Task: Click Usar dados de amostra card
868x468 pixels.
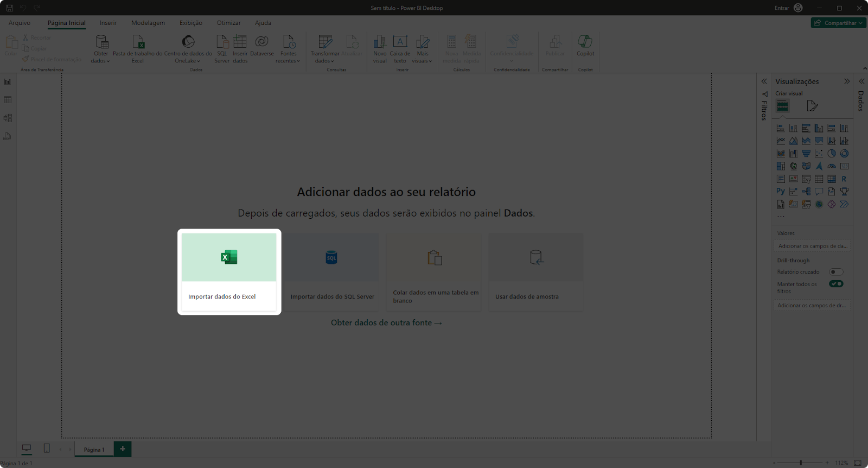Action: pos(536,272)
